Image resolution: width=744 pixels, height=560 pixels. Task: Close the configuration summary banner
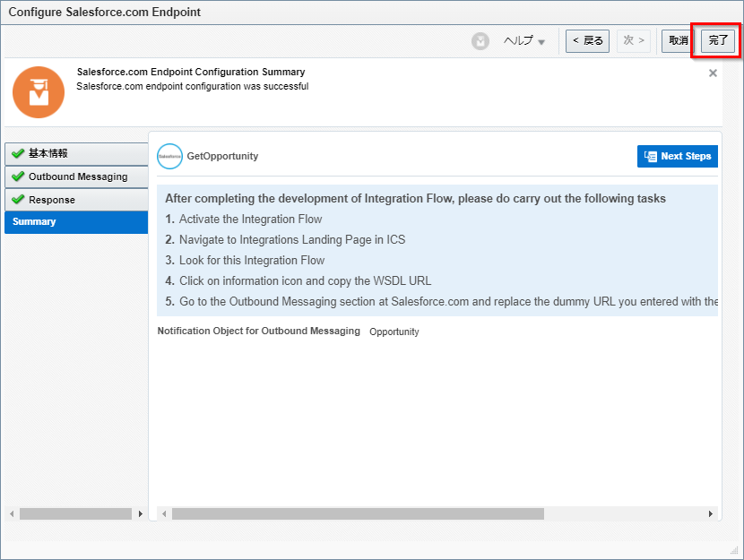click(713, 73)
